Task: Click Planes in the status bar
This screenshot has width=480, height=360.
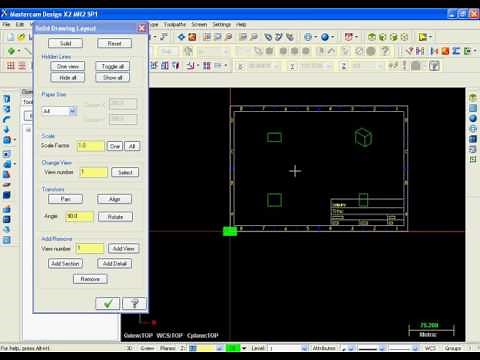Action: [x=168, y=348]
